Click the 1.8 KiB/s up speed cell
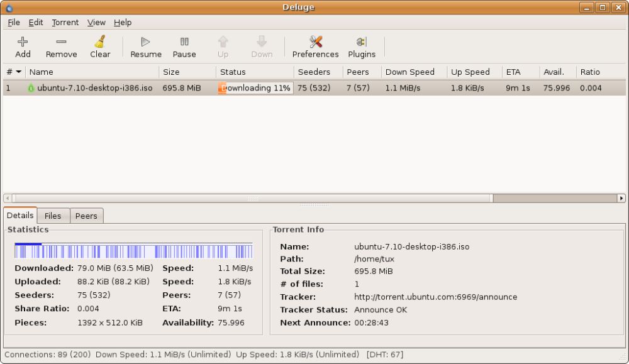629x364 pixels. coord(467,88)
